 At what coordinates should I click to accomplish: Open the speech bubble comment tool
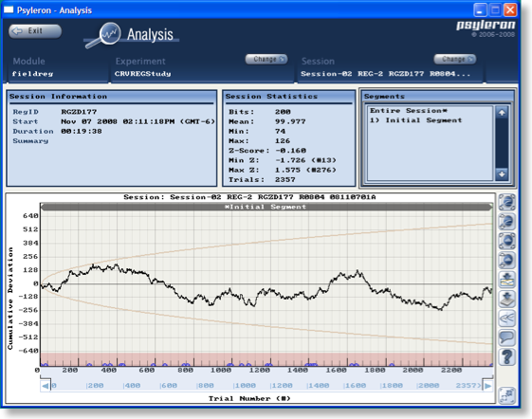tap(507, 337)
